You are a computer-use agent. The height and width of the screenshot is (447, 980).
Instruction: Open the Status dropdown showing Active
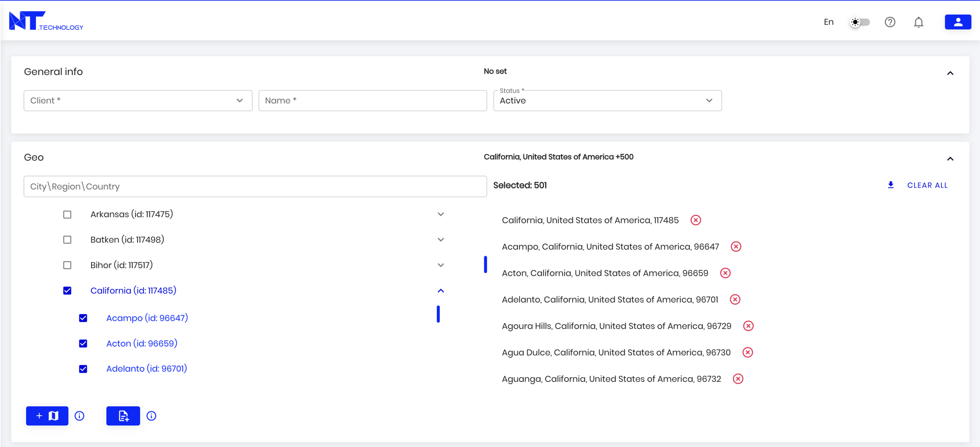[607, 101]
